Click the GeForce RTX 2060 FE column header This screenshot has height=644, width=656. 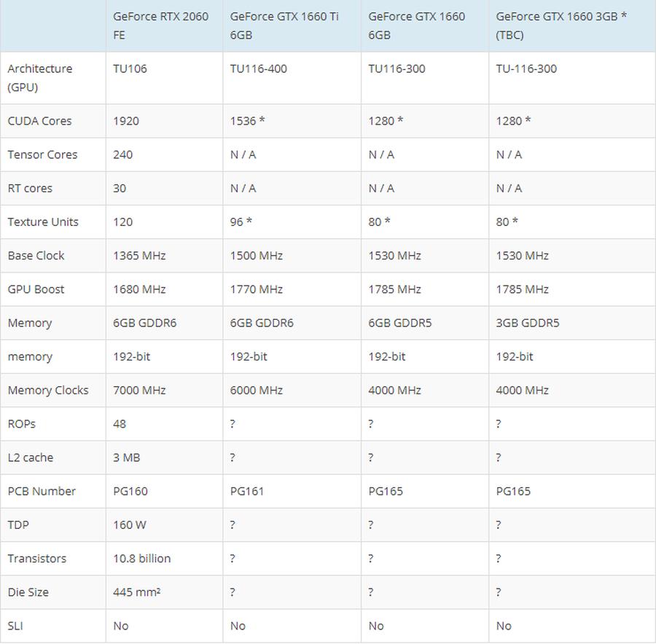160,25
